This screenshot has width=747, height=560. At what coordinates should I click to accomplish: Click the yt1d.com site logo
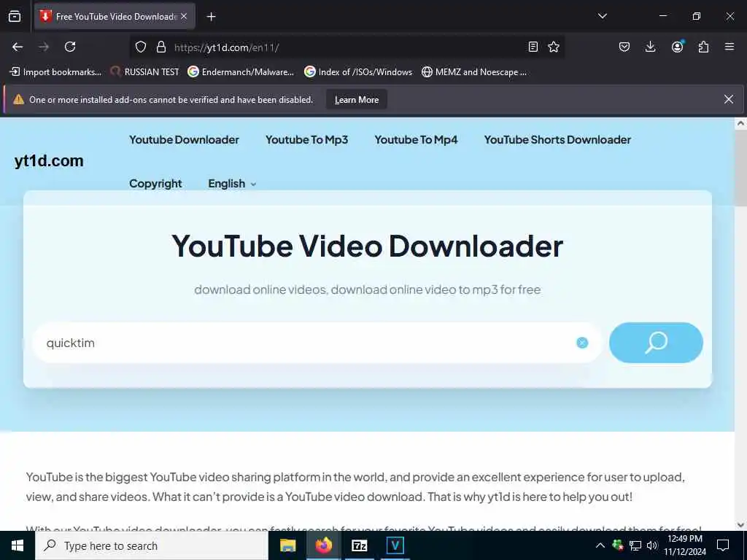pos(49,161)
